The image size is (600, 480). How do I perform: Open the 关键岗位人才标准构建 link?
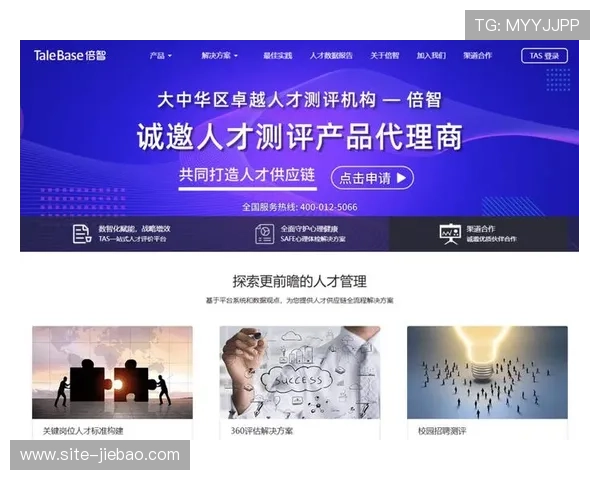pos(83,431)
